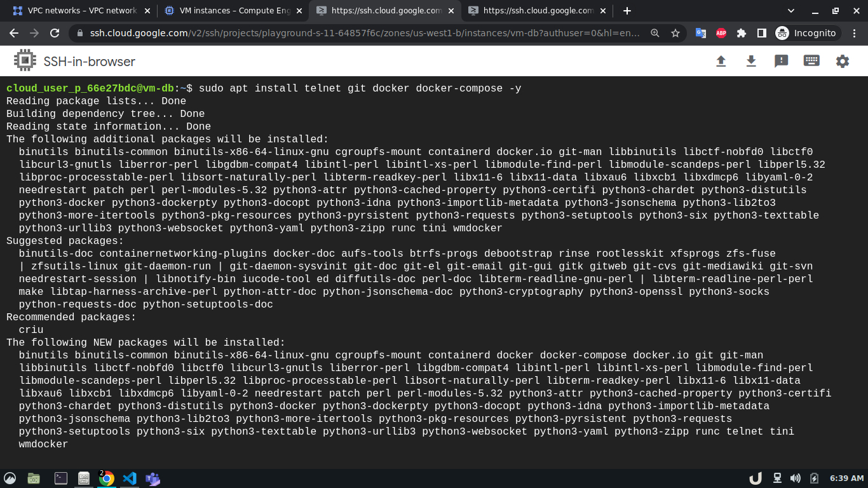Open the 6:39 AM clock
Screen dimensions: 868x488
[x=847, y=478]
